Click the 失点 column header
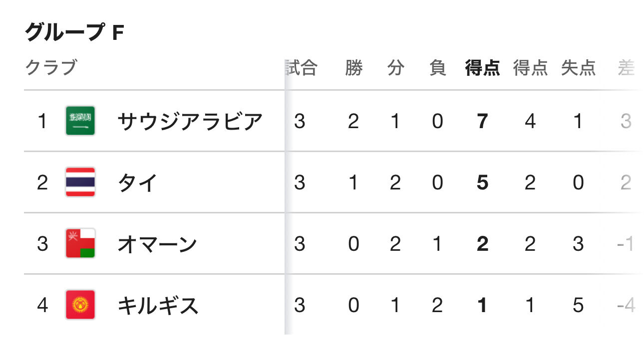 click(578, 67)
